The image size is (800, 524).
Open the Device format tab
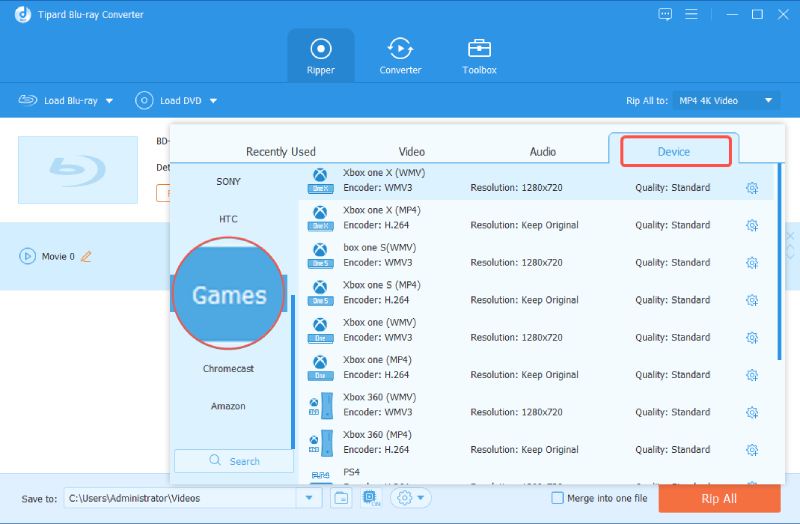(673, 152)
